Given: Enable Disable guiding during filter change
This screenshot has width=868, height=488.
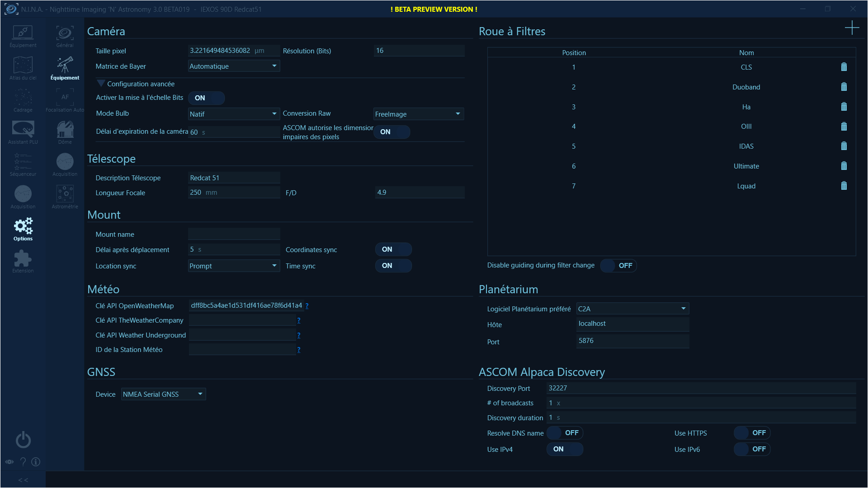Looking at the screenshot, I should click(618, 266).
